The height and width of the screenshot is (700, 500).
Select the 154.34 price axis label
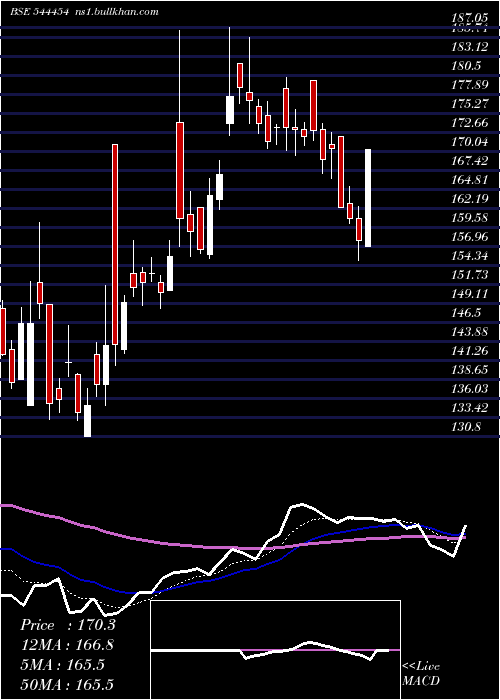pos(469,256)
